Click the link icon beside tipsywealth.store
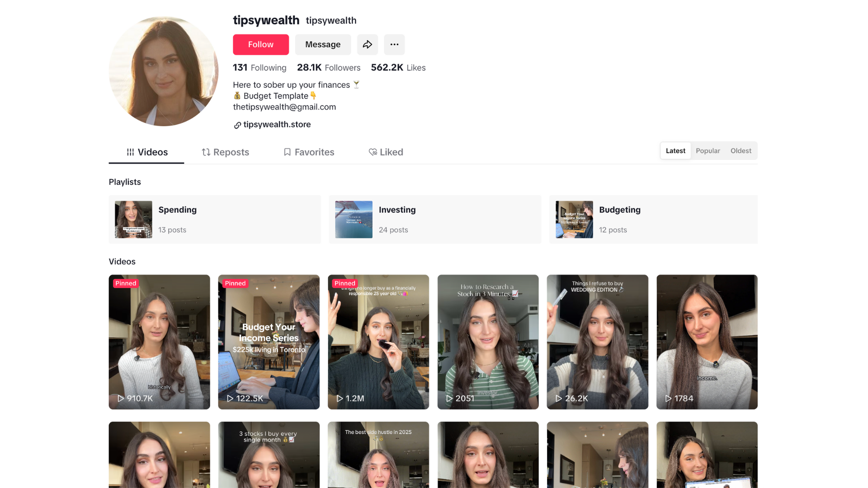This screenshot has height=488, width=868. coord(237,125)
